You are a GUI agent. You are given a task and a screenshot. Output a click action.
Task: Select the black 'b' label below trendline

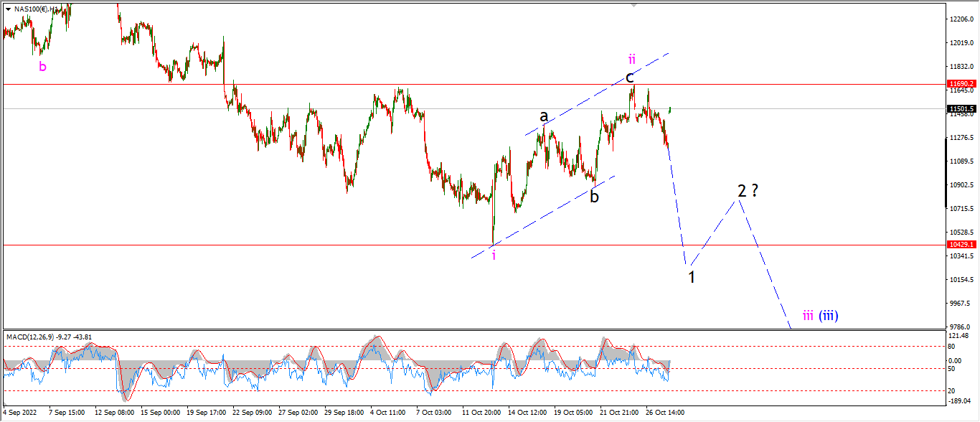point(594,196)
